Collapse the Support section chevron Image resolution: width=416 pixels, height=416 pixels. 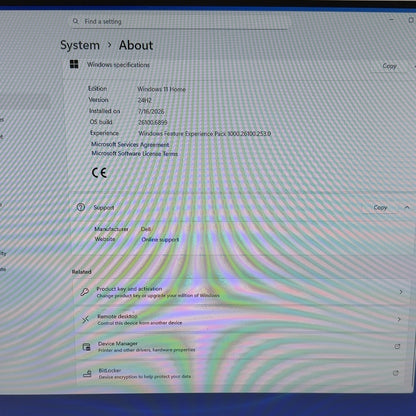coord(407,207)
